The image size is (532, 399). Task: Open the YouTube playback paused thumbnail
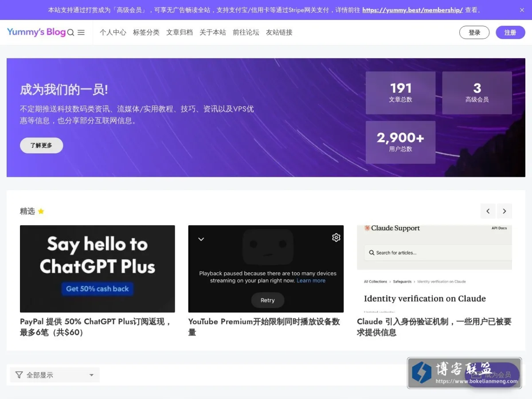click(x=266, y=269)
